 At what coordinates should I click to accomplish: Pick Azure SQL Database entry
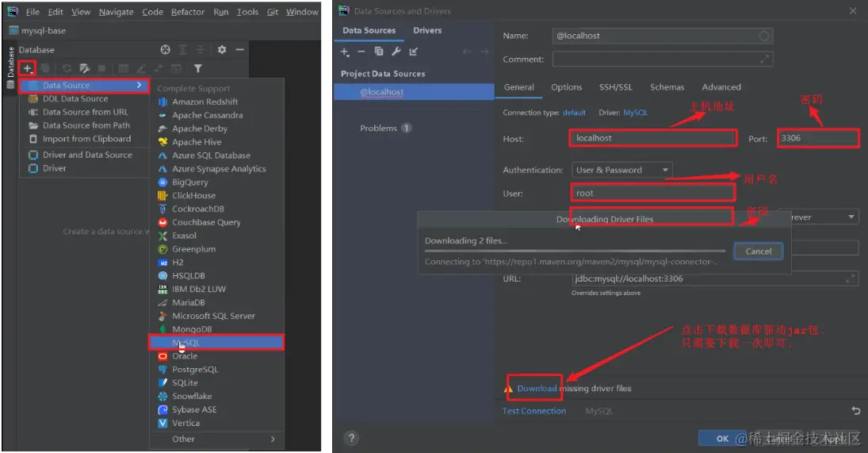tap(216, 155)
